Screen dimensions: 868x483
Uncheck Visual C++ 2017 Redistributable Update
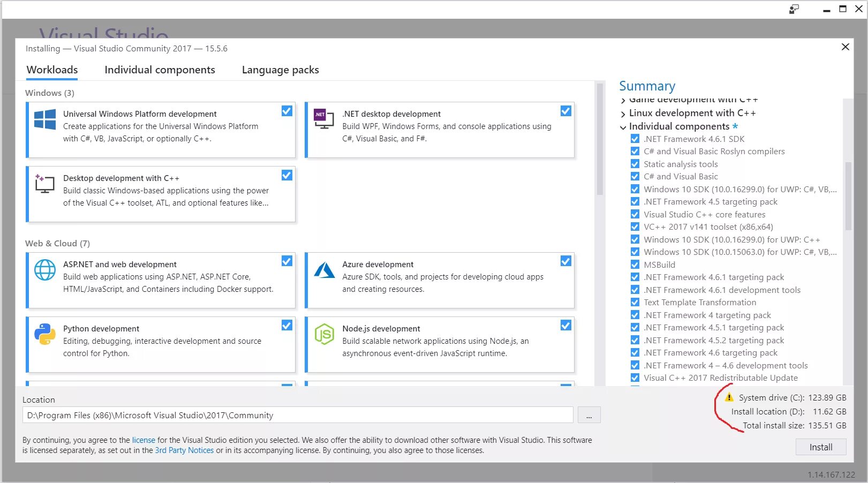coord(635,378)
